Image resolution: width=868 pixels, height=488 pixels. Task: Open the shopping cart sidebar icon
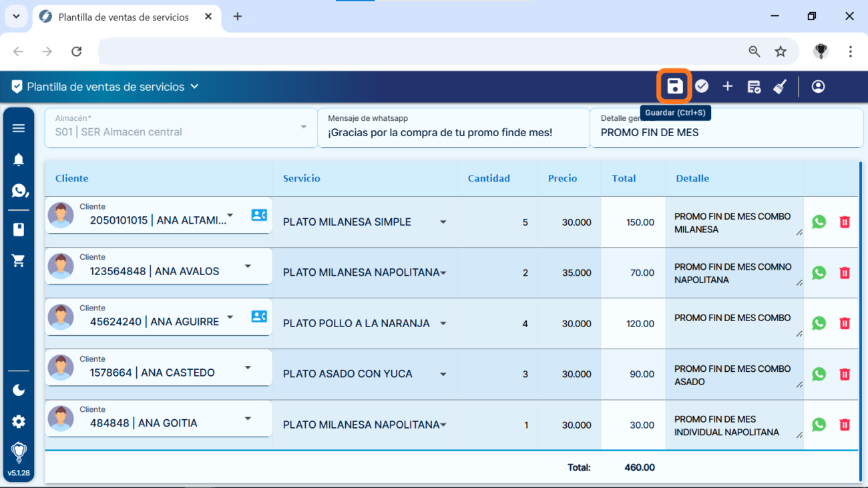[x=19, y=261]
